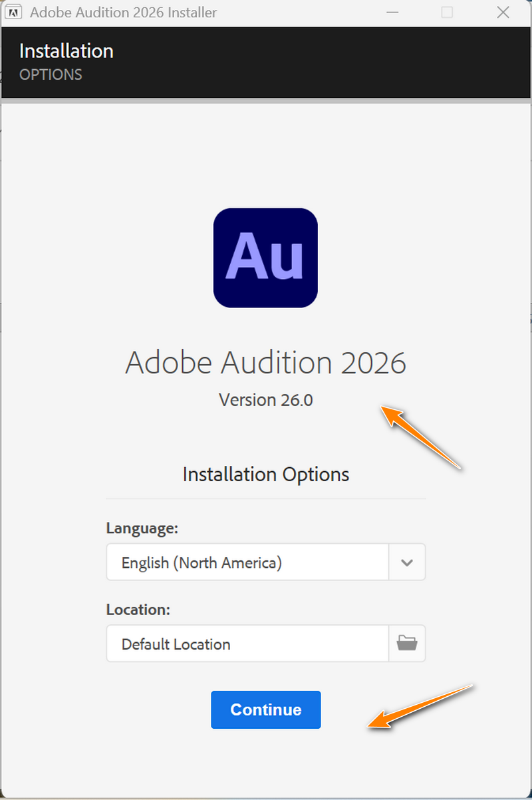
Task: Click the Adobe Audition Au logo
Action: tap(265, 258)
